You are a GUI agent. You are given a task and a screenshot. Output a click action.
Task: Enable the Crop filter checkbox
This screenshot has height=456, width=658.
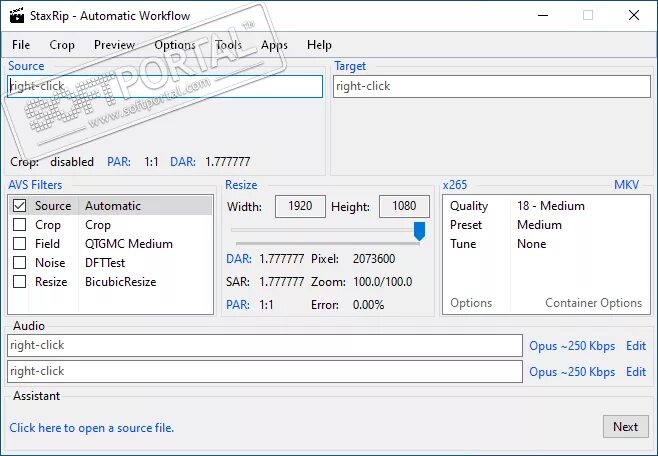tap(19, 224)
